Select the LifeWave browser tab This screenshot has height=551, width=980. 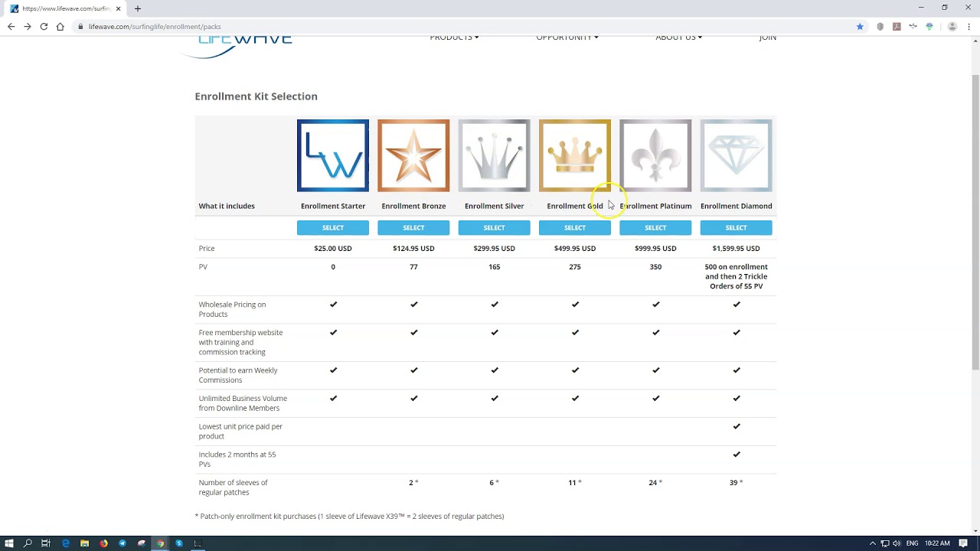[65, 8]
